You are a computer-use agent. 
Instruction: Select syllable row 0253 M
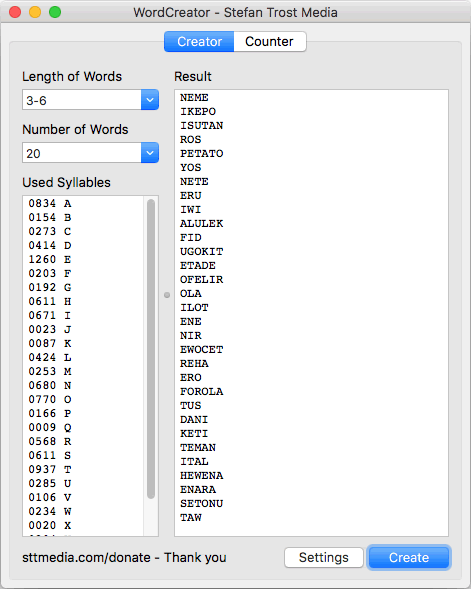click(x=50, y=372)
